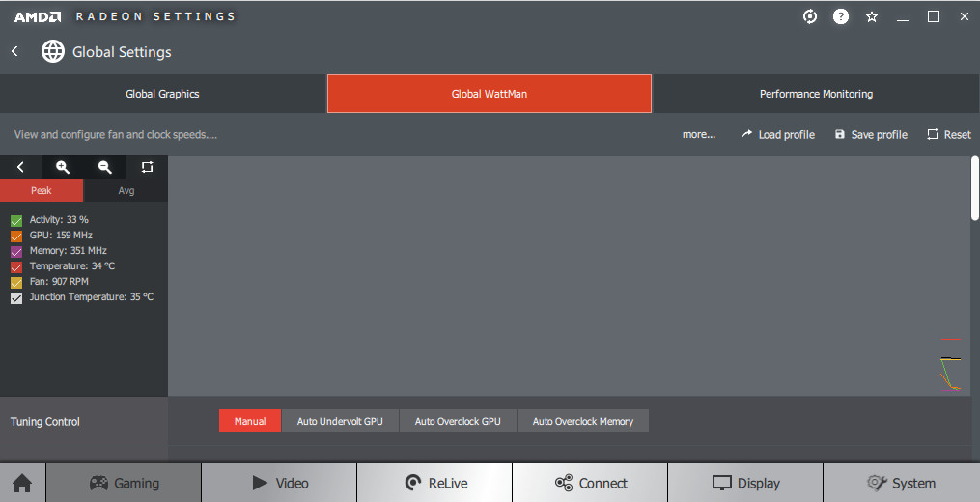The width and height of the screenshot is (980, 502).
Task: Toggle the GPU clock checkbox
Action: [16, 236]
